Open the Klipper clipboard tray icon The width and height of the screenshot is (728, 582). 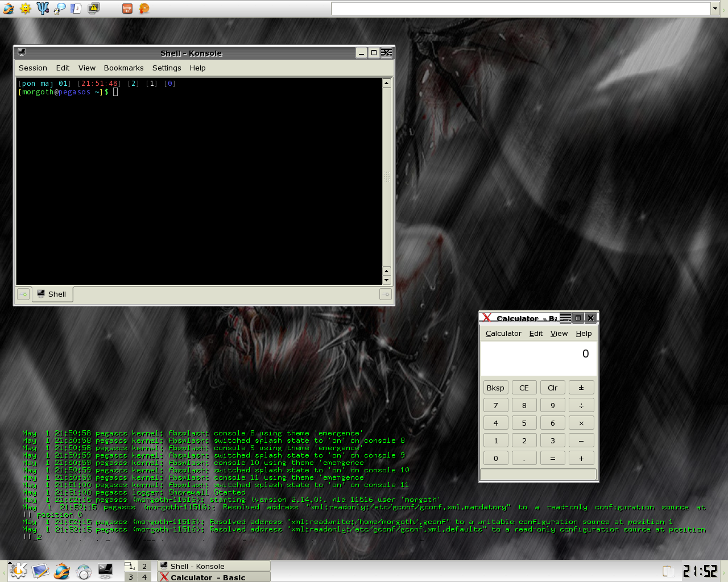coord(668,571)
